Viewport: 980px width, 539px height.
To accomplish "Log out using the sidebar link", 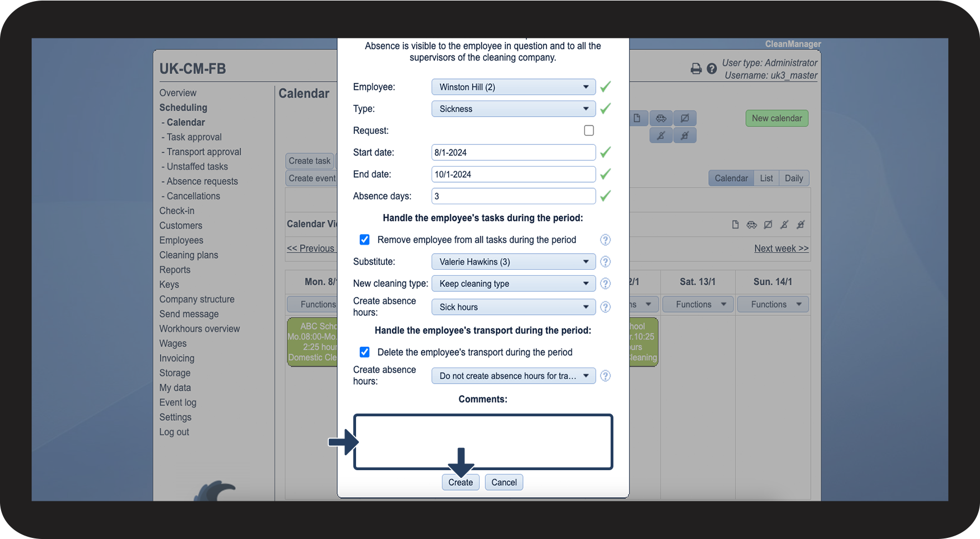I will point(174,432).
